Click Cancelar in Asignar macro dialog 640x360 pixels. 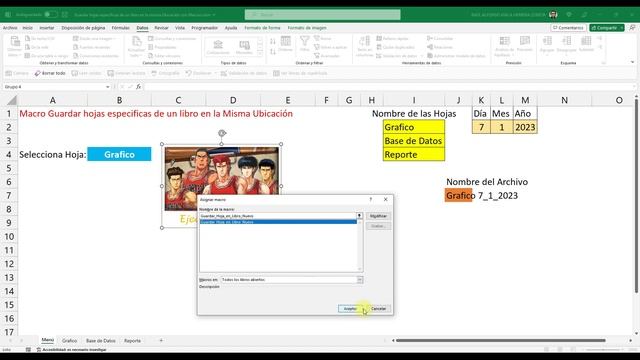(378, 309)
